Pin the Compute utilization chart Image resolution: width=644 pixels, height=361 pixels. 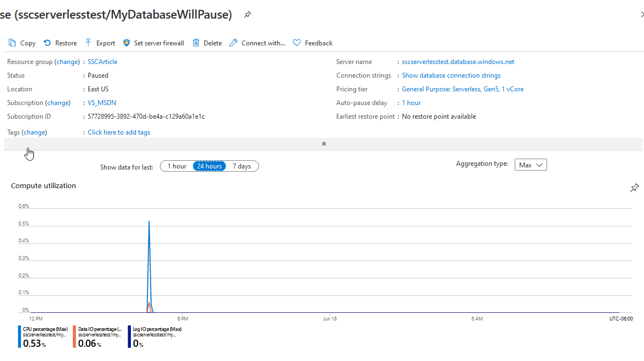634,188
